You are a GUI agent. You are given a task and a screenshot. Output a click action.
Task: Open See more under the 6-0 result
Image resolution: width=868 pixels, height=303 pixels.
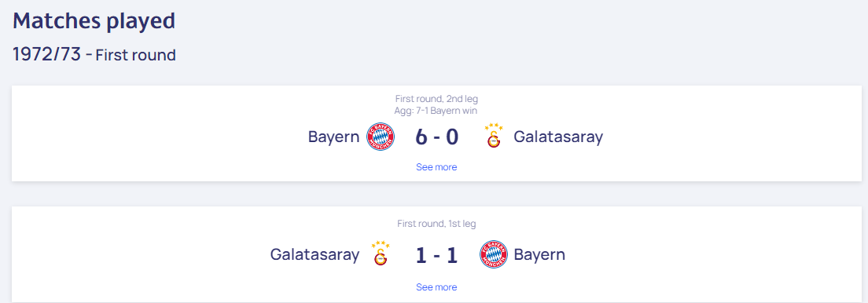(x=436, y=167)
